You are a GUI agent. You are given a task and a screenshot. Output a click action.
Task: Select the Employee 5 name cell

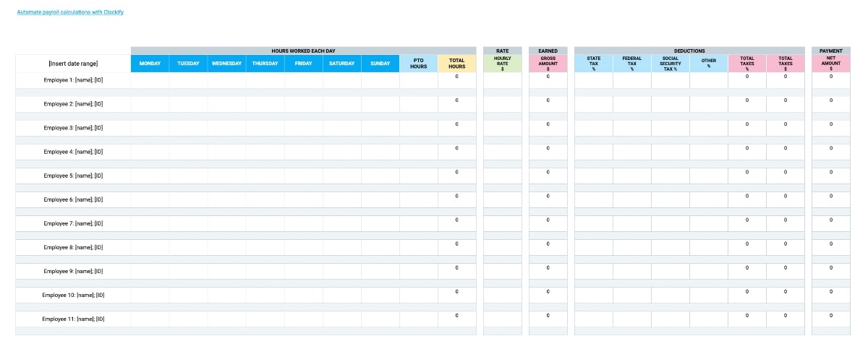[73, 176]
